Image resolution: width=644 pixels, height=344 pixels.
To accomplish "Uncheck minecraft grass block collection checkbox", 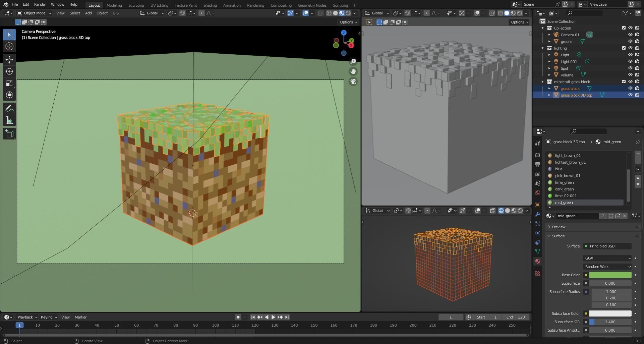I will pyautogui.click(x=624, y=82).
